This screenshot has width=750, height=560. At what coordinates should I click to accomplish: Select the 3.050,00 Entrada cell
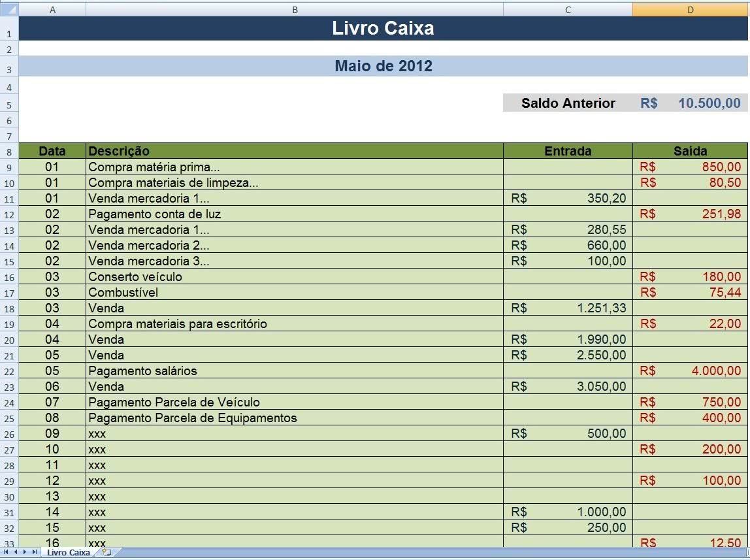pos(568,386)
